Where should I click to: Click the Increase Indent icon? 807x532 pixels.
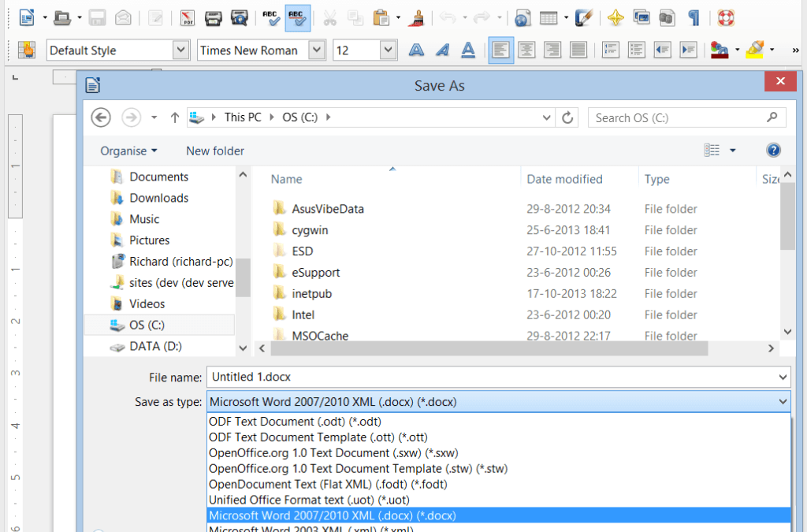tap(688, 50)
